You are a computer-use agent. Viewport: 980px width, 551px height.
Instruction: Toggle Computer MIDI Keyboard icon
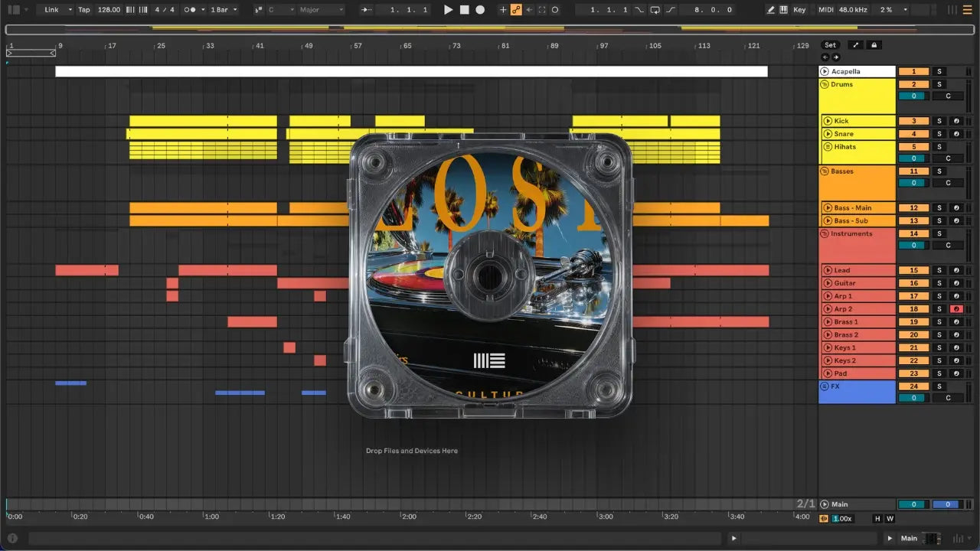(783, 10)
